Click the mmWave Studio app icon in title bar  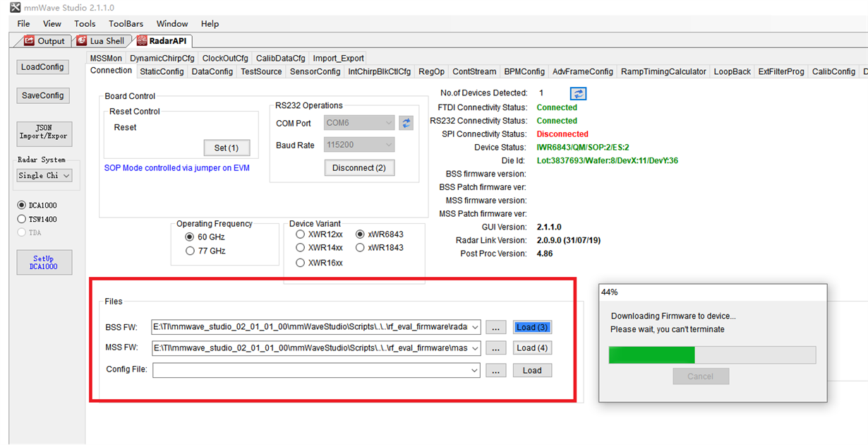click(x=15, y=7)
